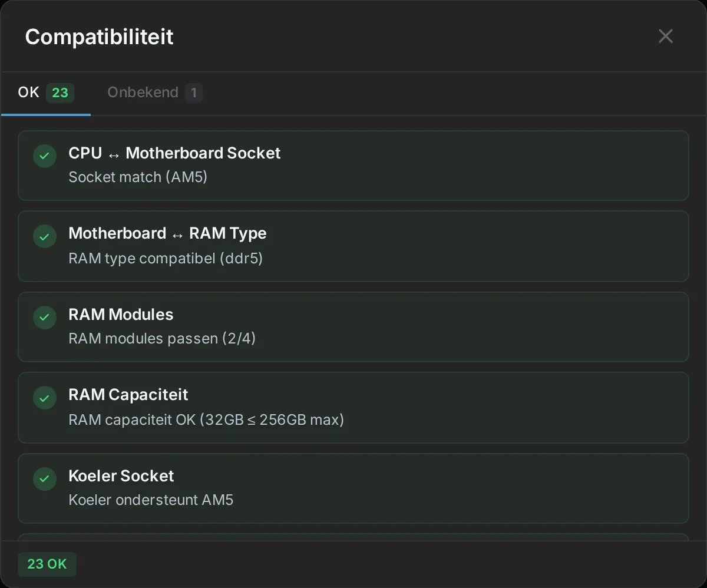Viewport: 707px width, 588px height.
Task: Click the Compatibiliteit dialog title
Action: [99, 37]
